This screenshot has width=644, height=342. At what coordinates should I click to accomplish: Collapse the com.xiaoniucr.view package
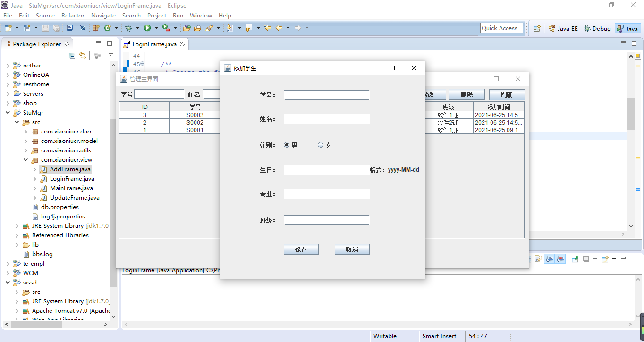point(25,160)
